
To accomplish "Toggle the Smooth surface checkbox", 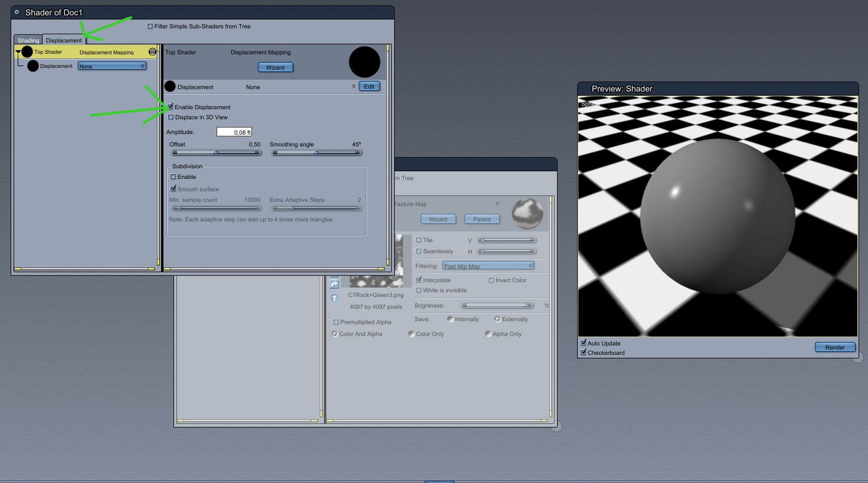I will [173, 189].
